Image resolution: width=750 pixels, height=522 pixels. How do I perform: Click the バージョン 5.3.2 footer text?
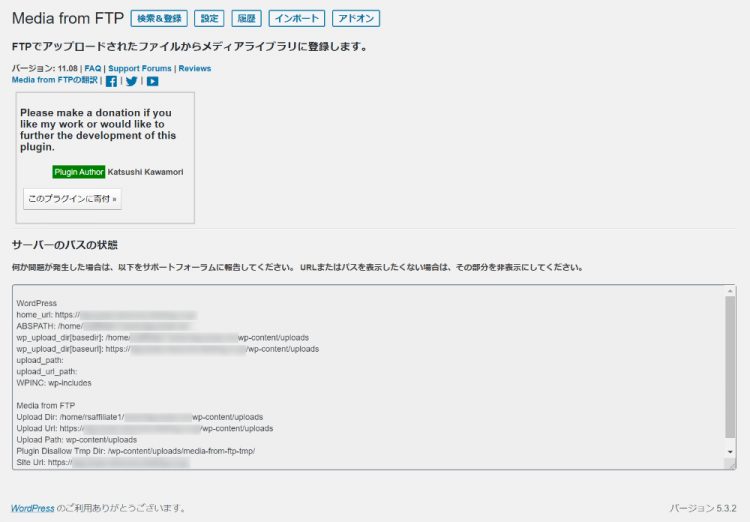(x=703, y=508)
